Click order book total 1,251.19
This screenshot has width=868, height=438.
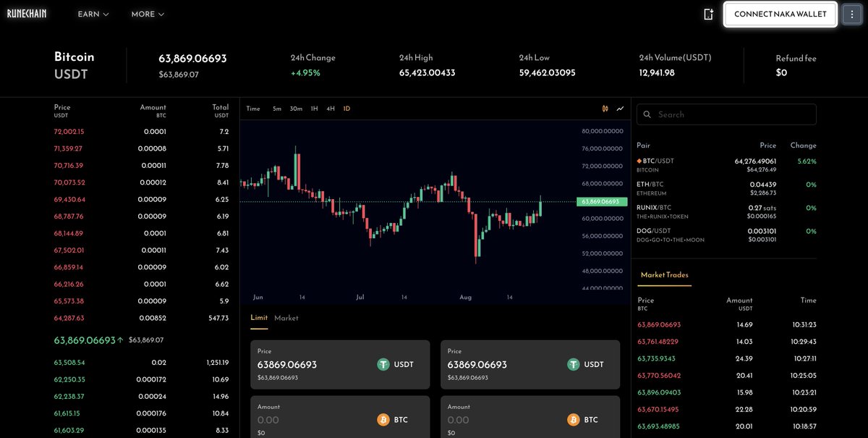(x=216, y=363)
